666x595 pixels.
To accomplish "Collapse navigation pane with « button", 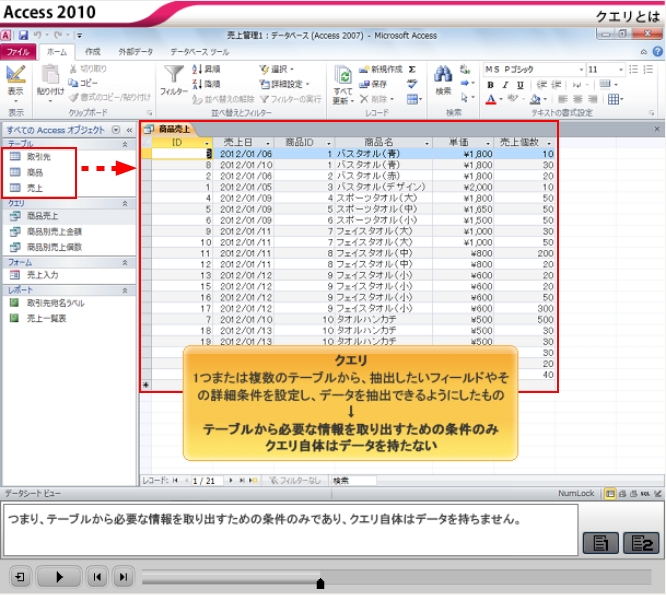I will click(129, 130).
